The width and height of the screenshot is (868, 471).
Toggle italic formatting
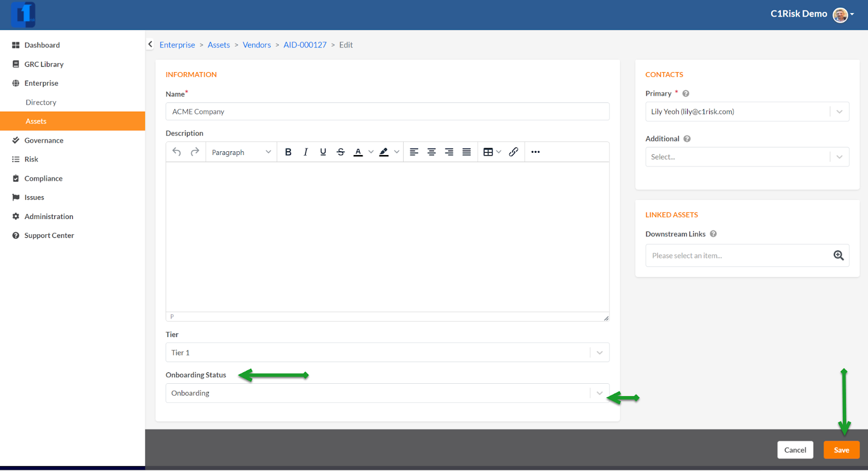pyautogui.click(x=305, y=152)
